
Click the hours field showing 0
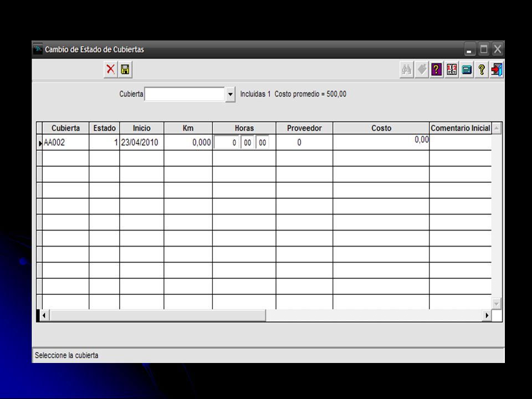click(226, 142)
